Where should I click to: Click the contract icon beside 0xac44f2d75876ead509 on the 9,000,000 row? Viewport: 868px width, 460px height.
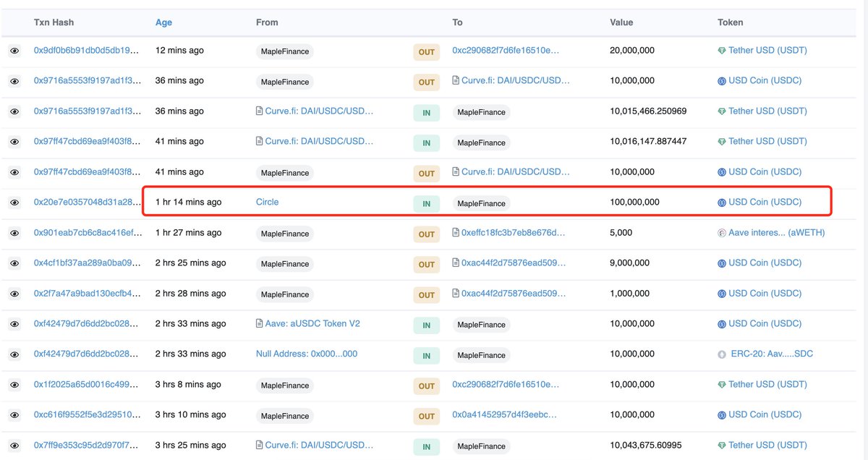(456, 263)
